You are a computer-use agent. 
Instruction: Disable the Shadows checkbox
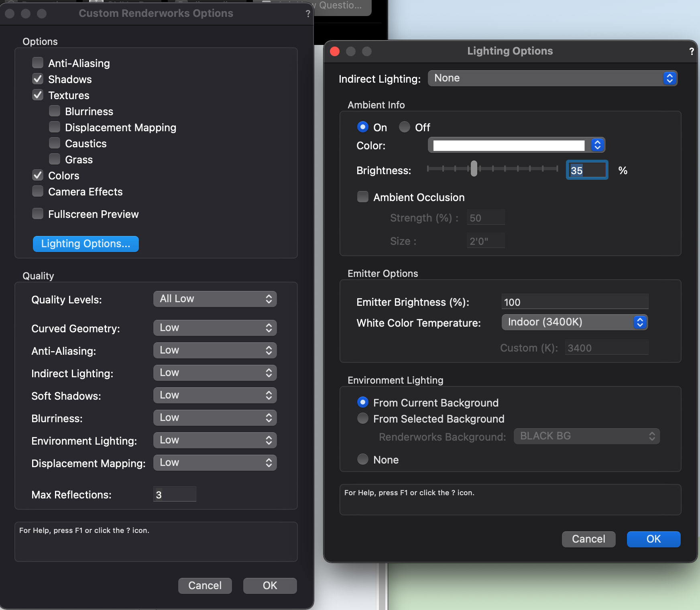tap(37, 79)
